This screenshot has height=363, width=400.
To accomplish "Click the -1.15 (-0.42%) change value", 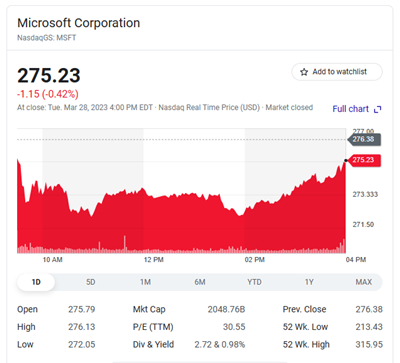I will [x=48, y=94].
